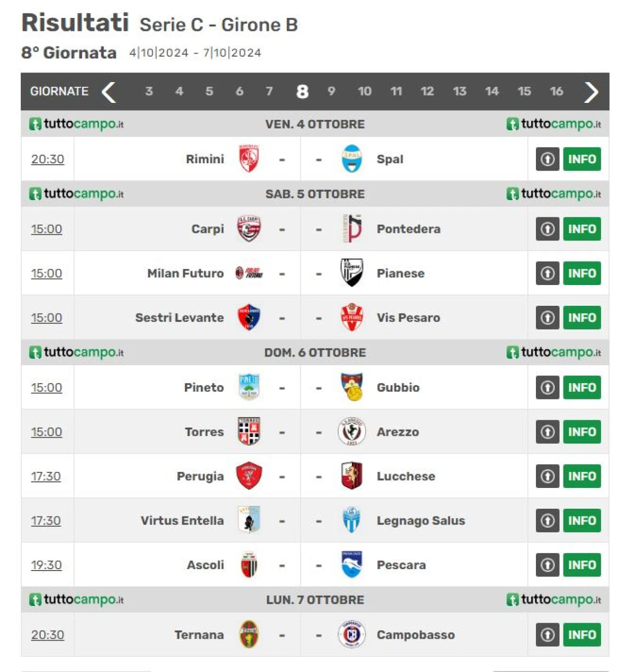The image size is (618, 672).
Task: Click the Perugia red griffin crest
Action: (249, 476)
